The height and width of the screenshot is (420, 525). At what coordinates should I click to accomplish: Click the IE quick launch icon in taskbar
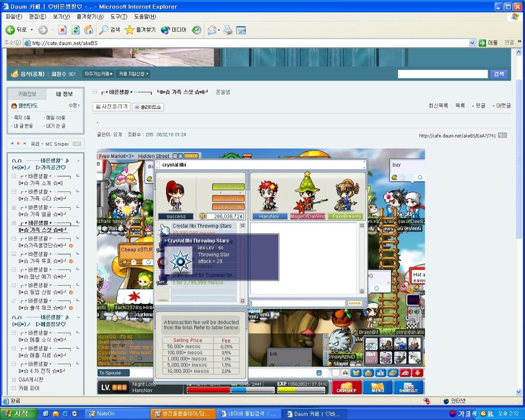[65, 414]
